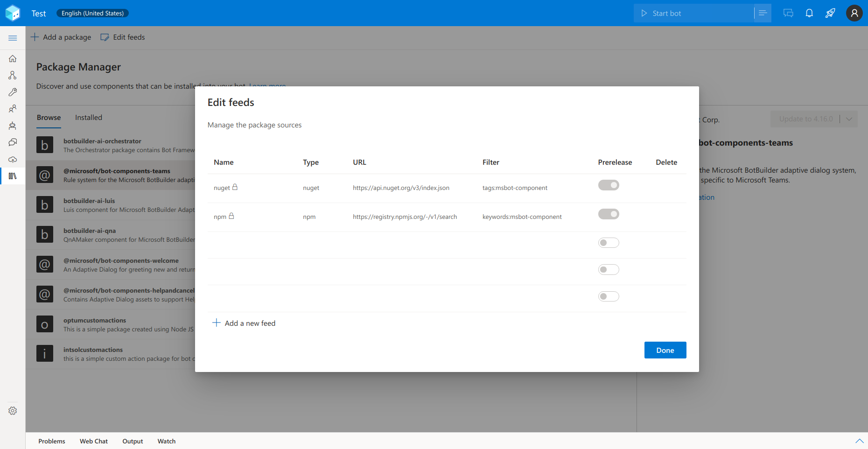This screenshot has width=868, height=449.
Task: Select @microsoft/bot-components-helpandcancel package
Action: pos(111,295)
